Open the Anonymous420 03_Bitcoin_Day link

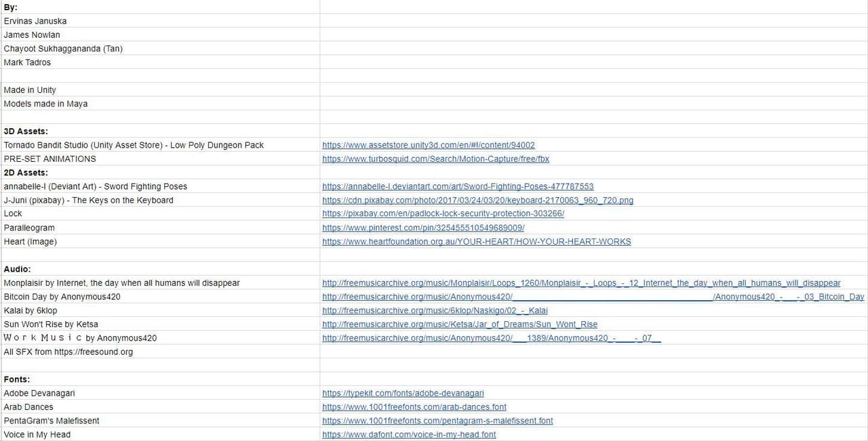click(593, 297)
